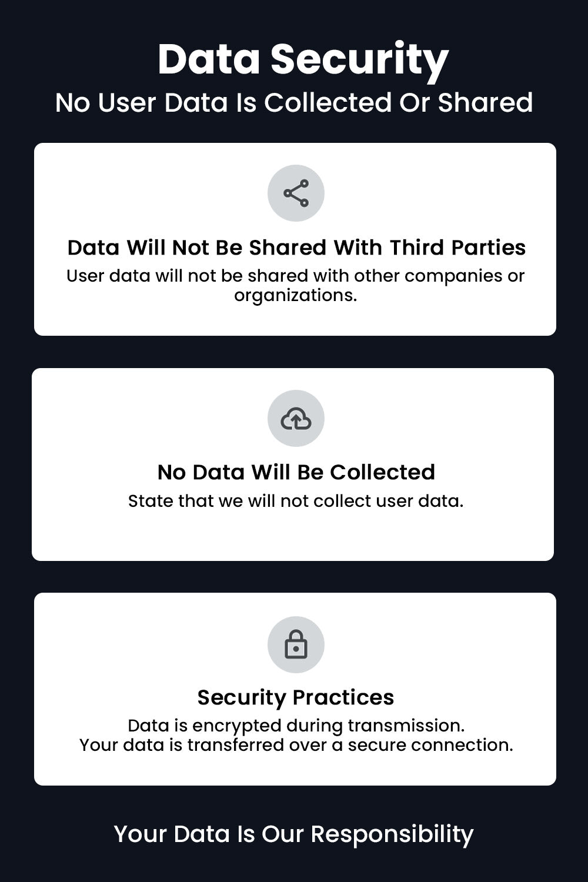
Task: Click the word "Data" in the main title
Action: [x=209, y=60]
